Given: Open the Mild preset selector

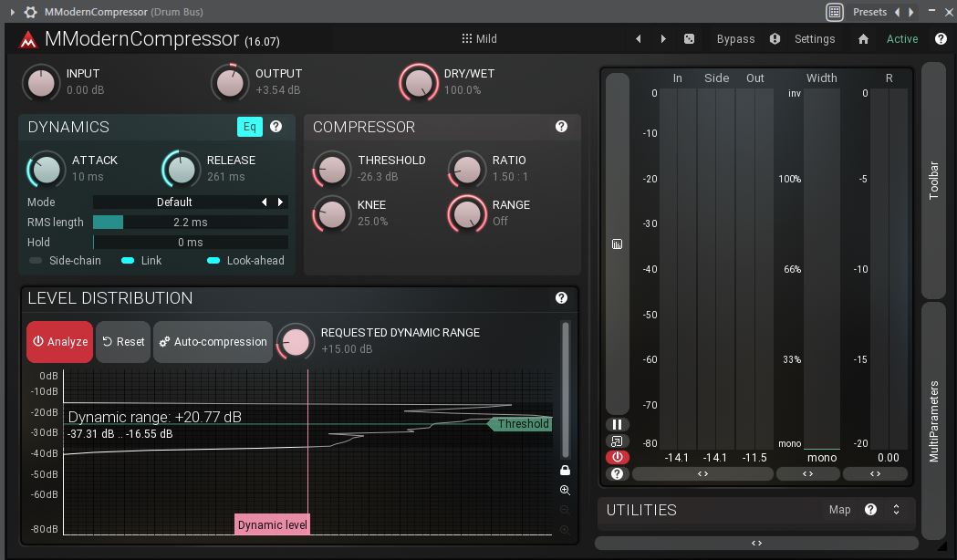Looking at the screenshot, I should pyautogui.click(x=480, y=38).
